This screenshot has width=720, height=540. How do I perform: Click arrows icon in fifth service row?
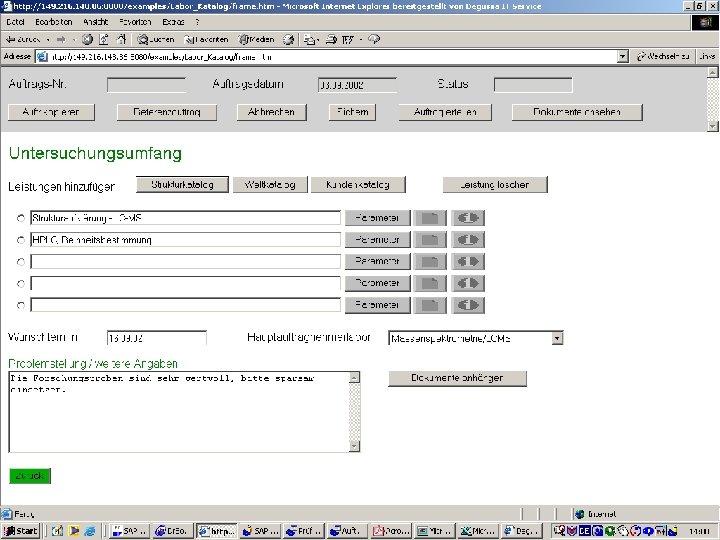point(468,305)
